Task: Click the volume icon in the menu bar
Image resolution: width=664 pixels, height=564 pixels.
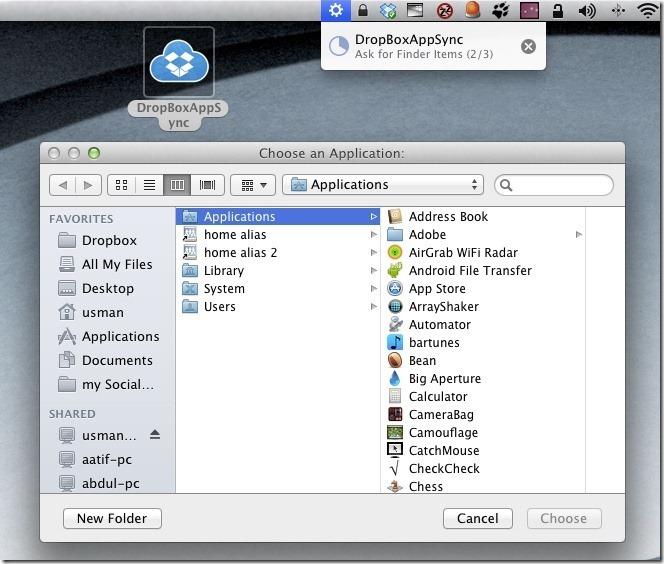Action: [587, 11]
